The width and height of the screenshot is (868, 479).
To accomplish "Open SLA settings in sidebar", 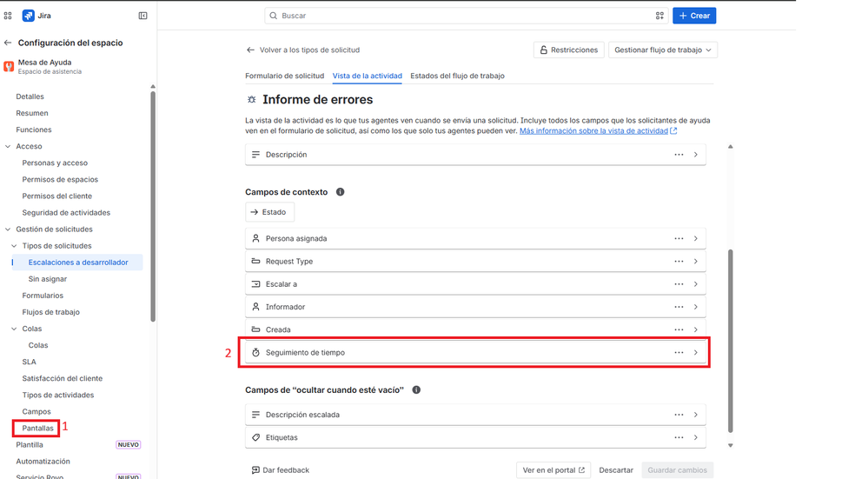I will pyautogui.click(x=30, y=363).
